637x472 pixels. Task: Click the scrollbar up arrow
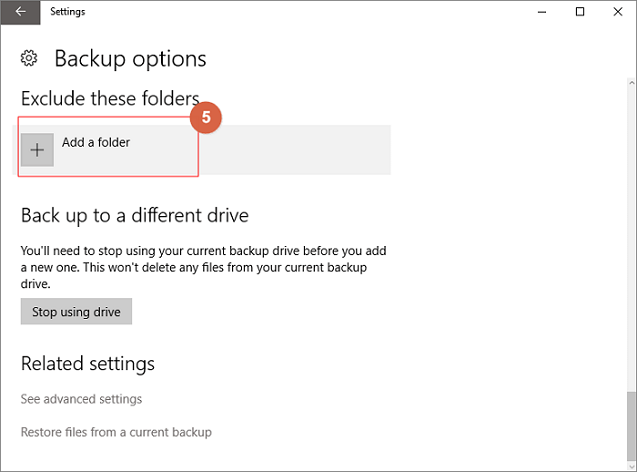[x=631, y=83]
